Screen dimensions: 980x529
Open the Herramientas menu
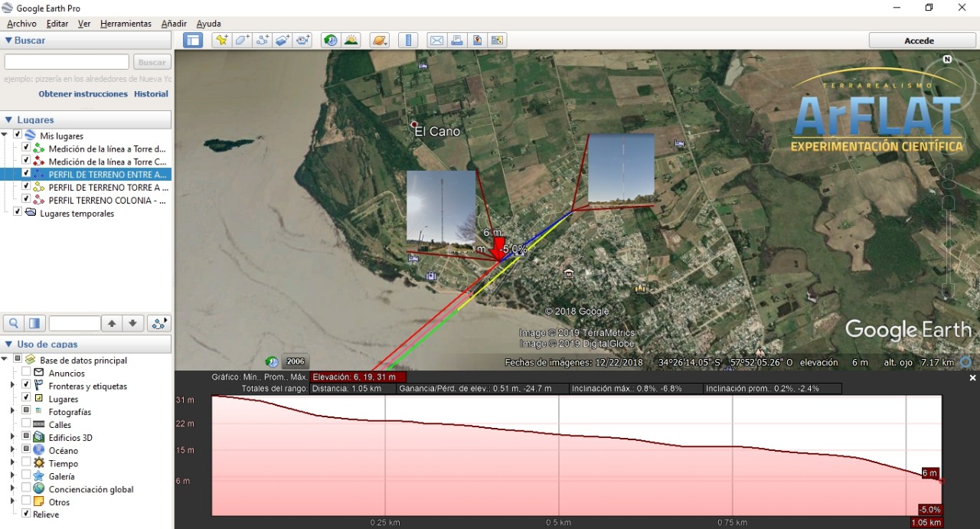coord(126,24)
